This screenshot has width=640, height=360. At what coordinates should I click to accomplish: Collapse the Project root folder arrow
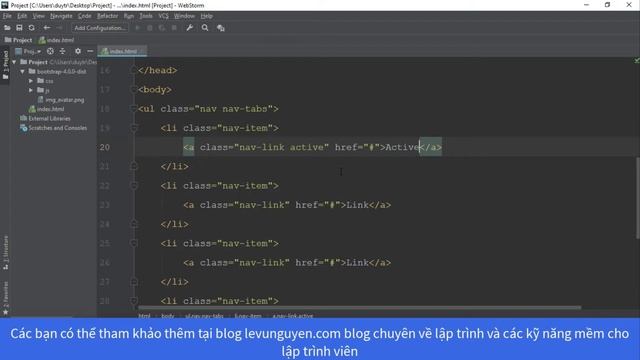tap(15, 62)
